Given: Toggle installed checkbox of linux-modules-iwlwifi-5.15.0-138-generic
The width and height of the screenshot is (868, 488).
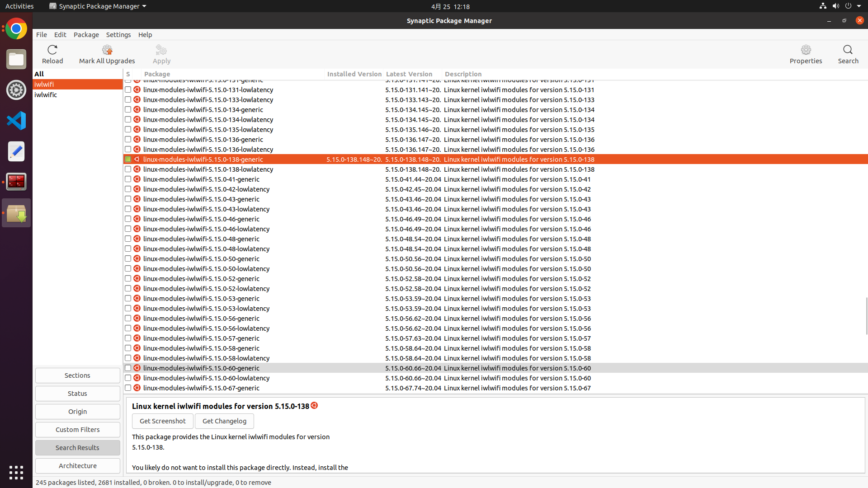Looking at the screenshot, I should 128,160.
